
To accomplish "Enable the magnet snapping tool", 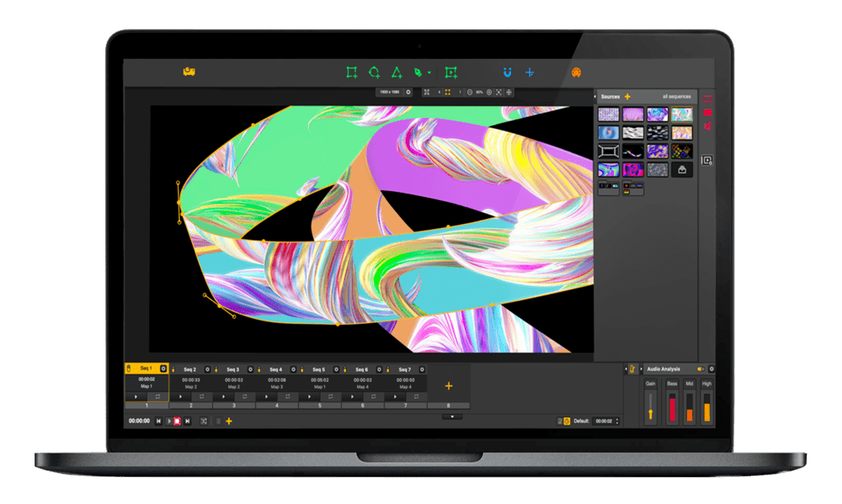I will click(505, 72).
